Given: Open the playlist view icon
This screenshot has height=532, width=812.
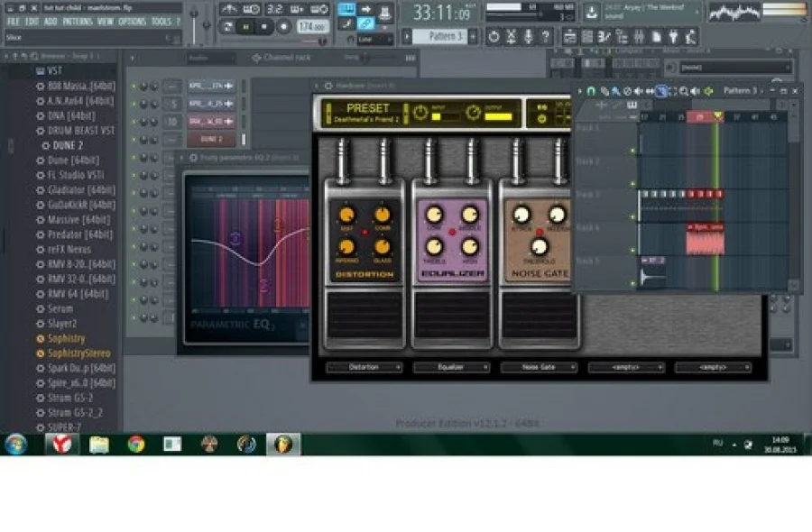Looking at the screenshot, I should click(569, 37).
